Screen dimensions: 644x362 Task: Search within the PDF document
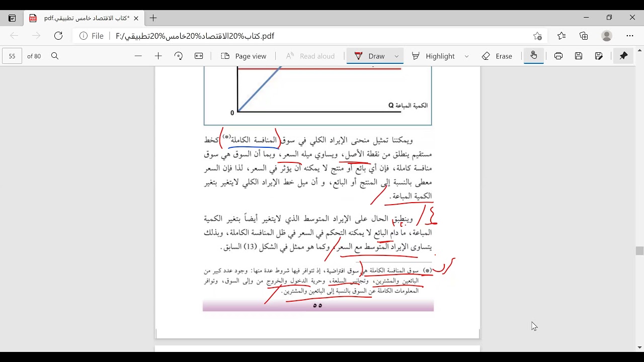click(x=55, y=56)
